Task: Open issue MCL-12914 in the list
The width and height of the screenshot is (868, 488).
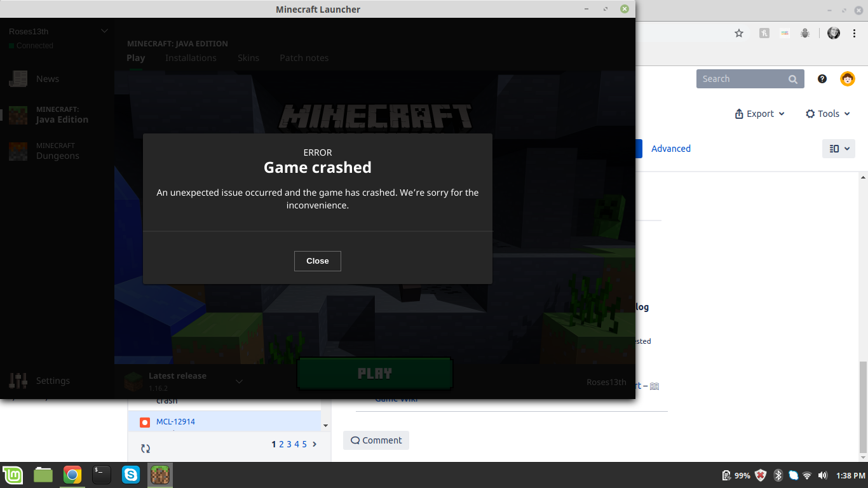Action: point(175,422)
